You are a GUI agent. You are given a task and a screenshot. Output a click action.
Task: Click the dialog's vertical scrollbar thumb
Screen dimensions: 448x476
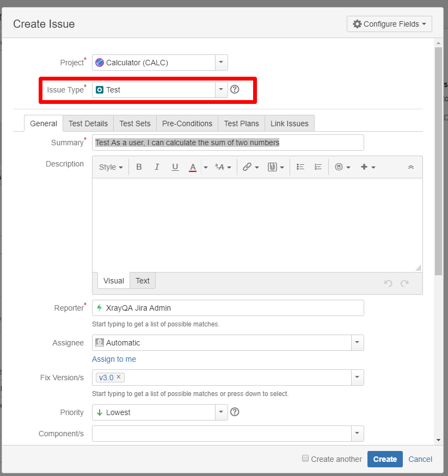tap(438, 161)
